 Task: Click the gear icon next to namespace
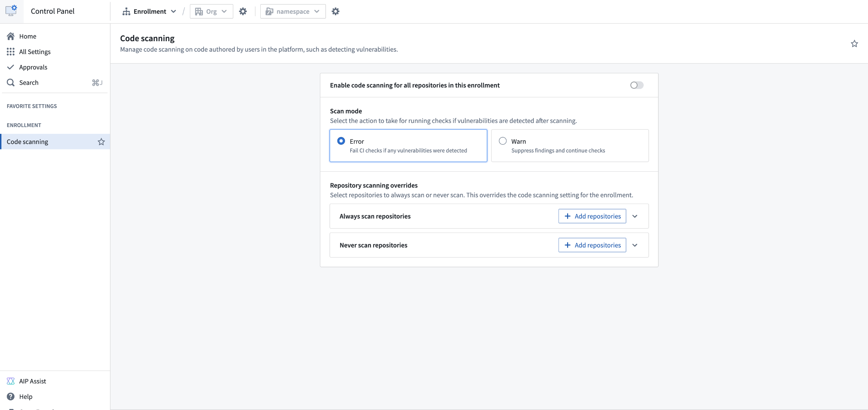(x=336, y=11)
